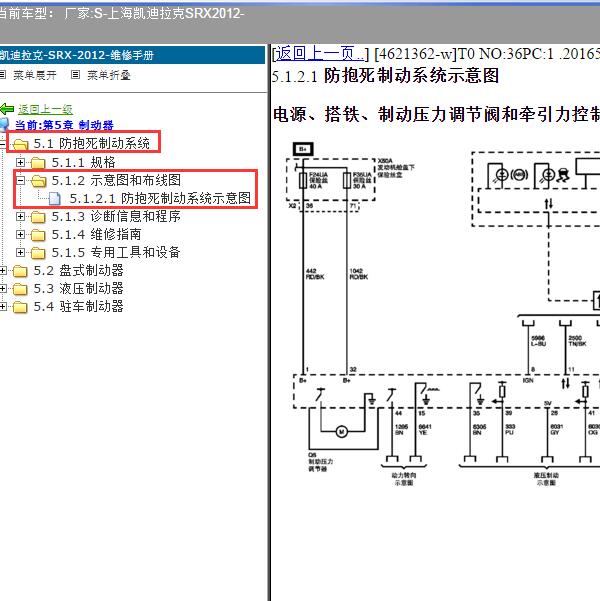
Task: Click the 动力转向 示意图 reference label
Action: pyautogui.click(x=404, y=479)
